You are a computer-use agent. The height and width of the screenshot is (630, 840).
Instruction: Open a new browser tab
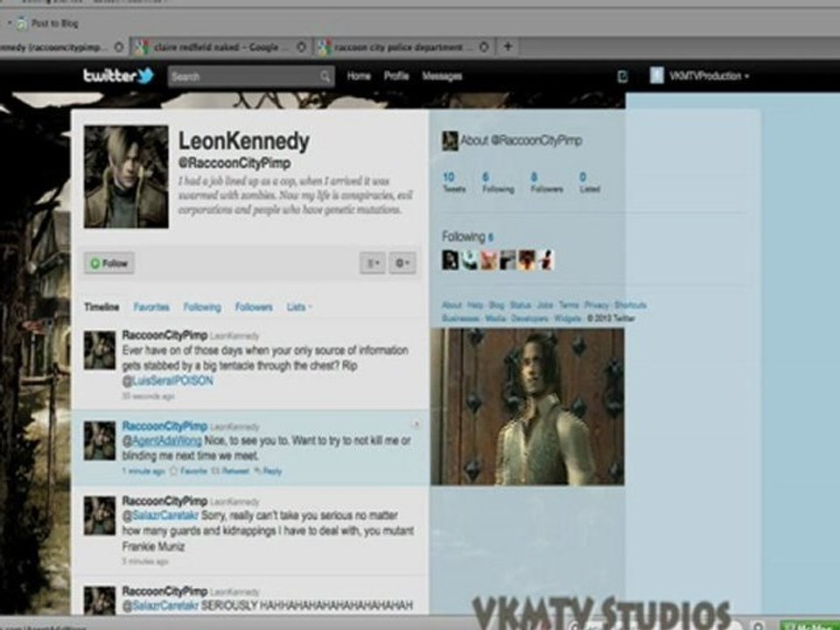507,46
